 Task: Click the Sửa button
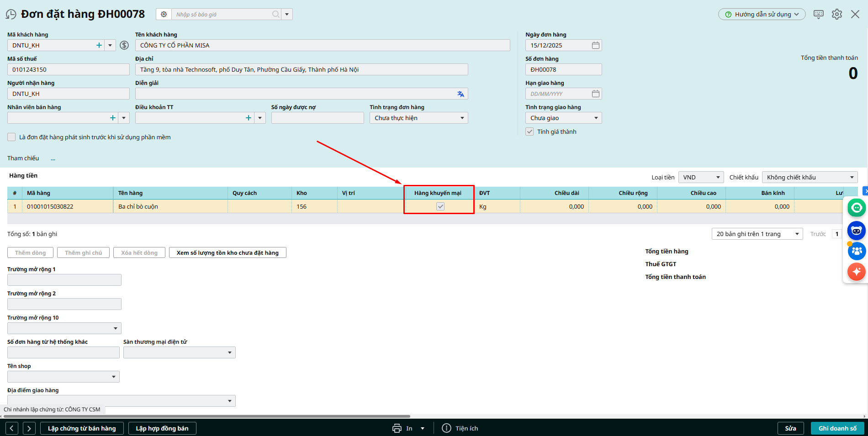point(790,428)
